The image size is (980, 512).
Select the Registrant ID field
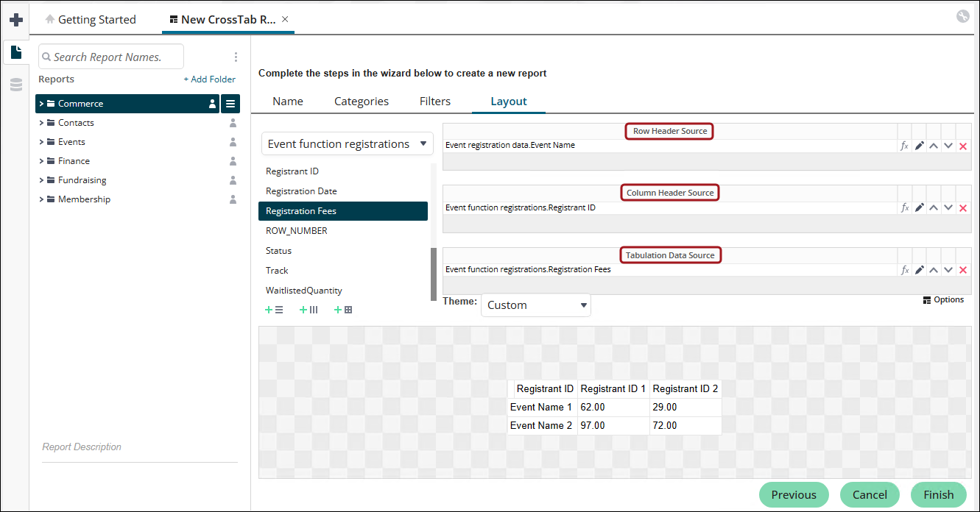coord(343,171)
